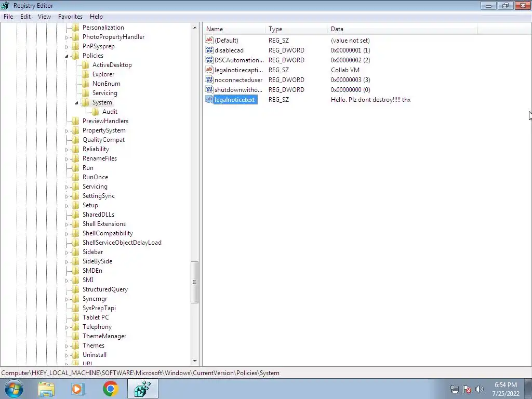Select the ThemeManager key label
532x399 pixels.
(104, 336)
